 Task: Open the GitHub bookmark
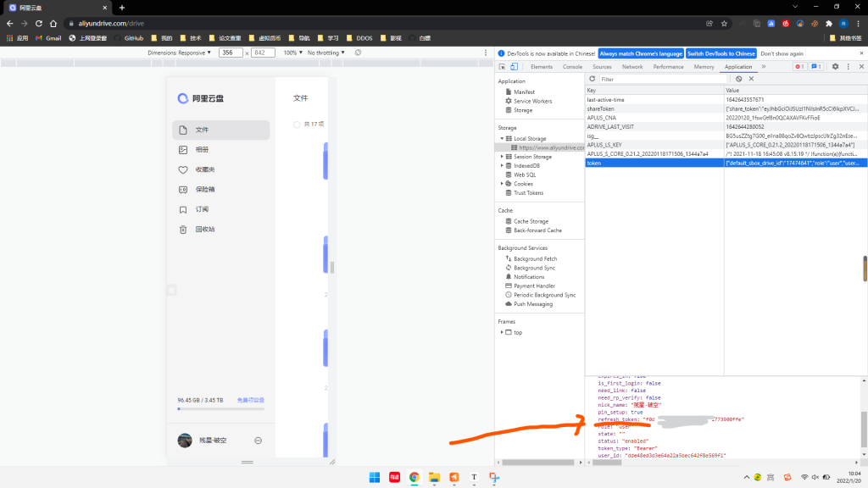(x=129, y=38)
